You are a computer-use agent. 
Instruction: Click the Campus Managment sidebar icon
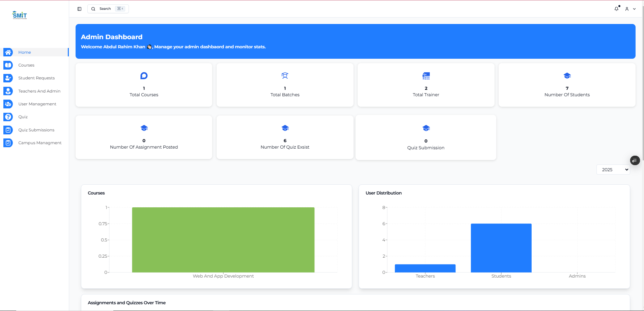point(8,143)
